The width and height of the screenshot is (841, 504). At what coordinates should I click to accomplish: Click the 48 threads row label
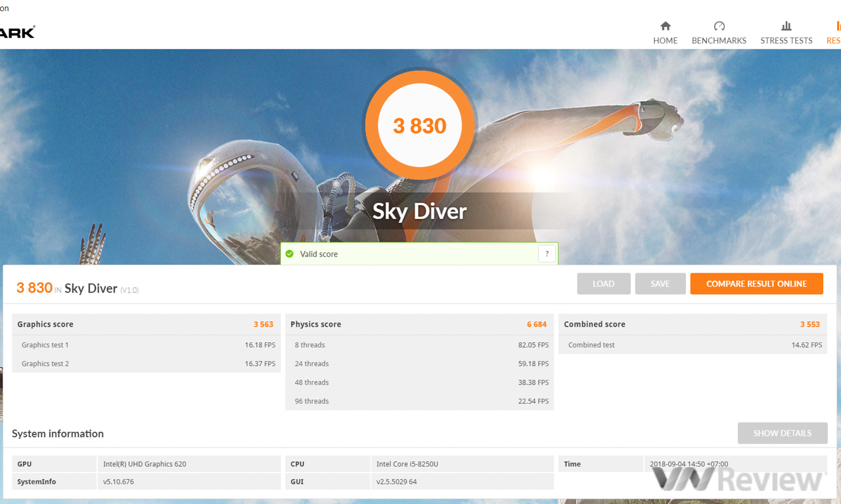click(x=312, y=382)
